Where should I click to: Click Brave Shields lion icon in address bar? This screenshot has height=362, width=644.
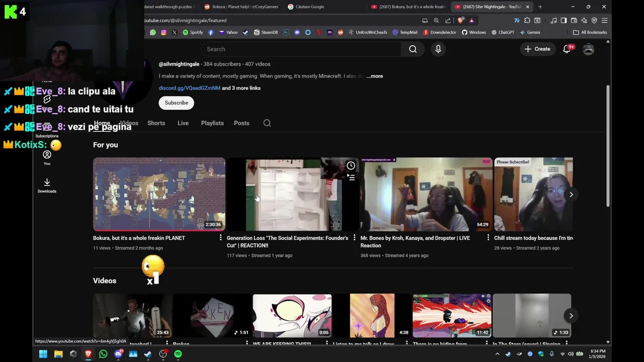460,21
